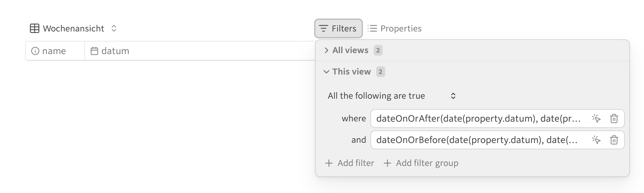Click the Filters funnel icon
The width and height of the screenshot is (644, 193).
323,28
